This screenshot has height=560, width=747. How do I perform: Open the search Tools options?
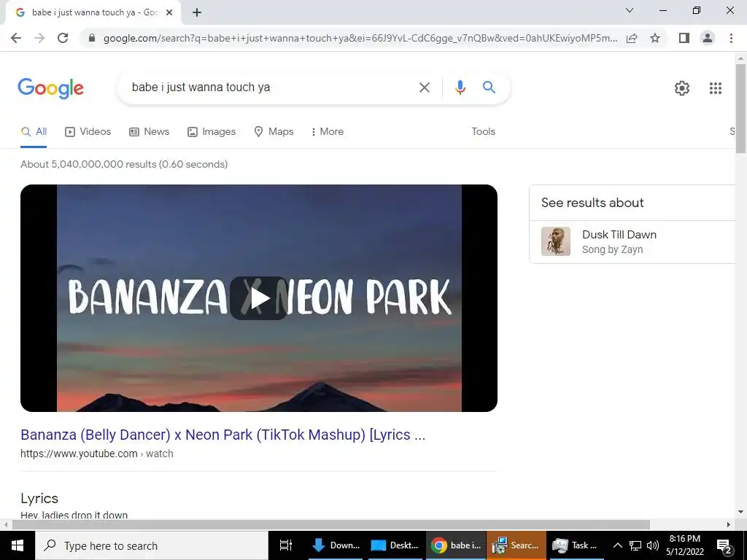[483, 132]
